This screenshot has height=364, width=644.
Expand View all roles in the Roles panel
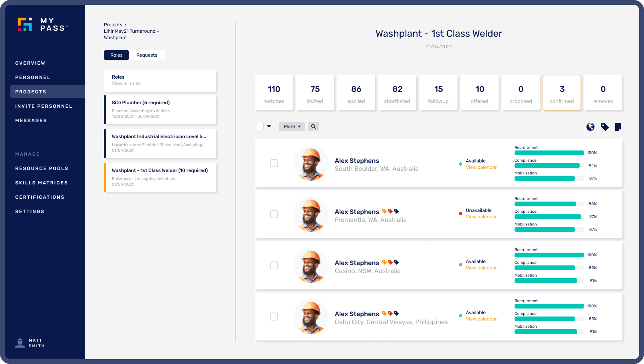(x=126, y=83)
